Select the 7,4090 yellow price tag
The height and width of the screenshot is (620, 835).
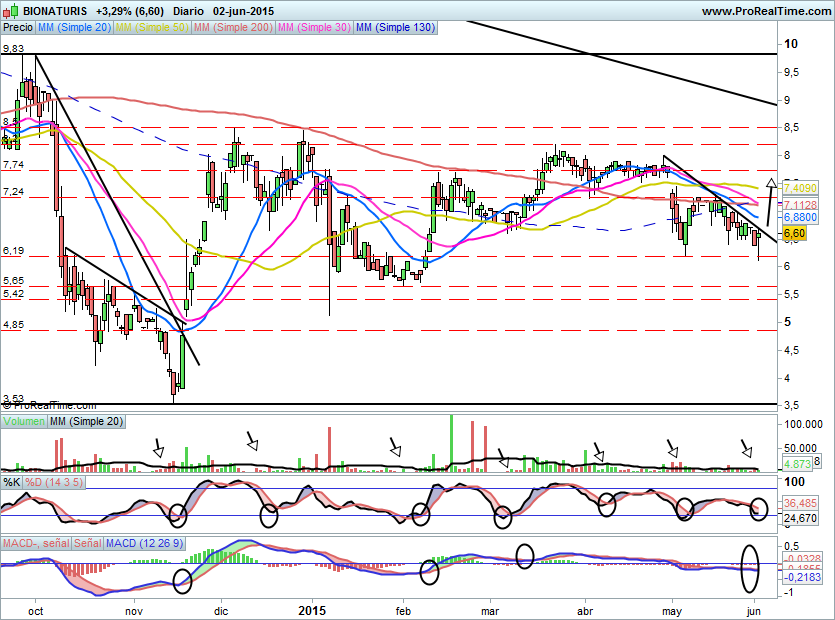coord(799,188)
